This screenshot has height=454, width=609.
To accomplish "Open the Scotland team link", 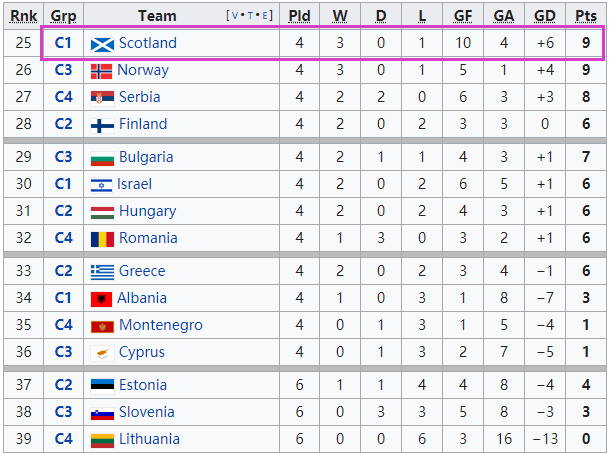I will click(147, 44).
